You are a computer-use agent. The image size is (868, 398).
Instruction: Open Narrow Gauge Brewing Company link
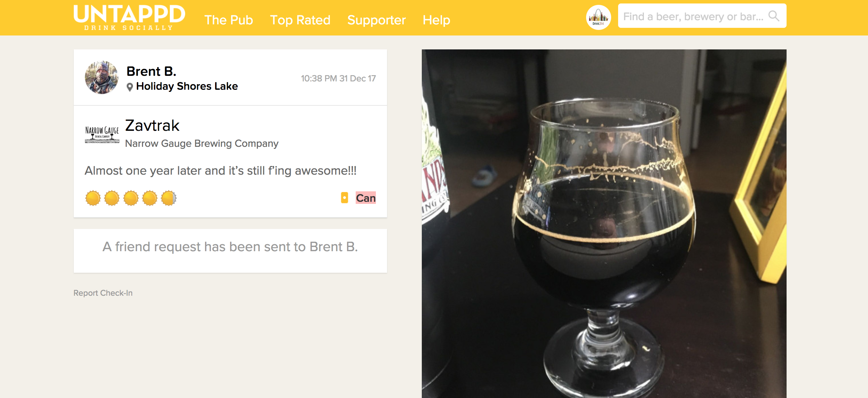click(202, 143)
